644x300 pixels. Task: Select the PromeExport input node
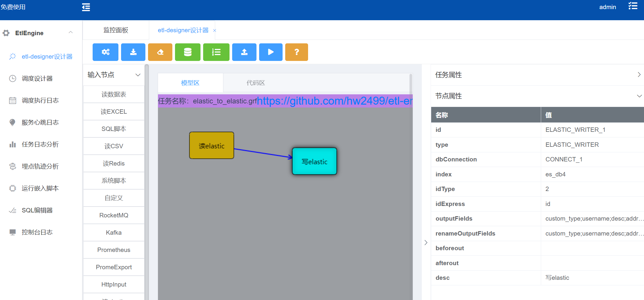(114, 267)
